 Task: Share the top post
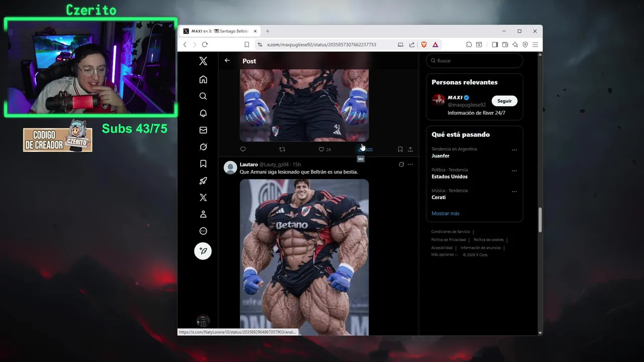tap(410, 149)
